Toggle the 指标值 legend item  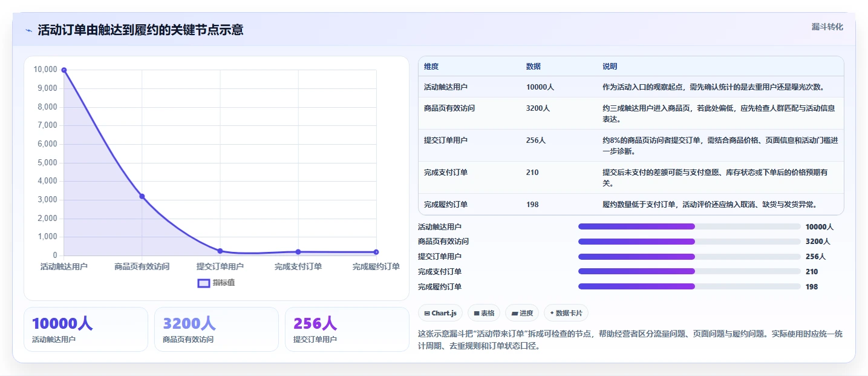pyautogui.click(x=217, y=283)
